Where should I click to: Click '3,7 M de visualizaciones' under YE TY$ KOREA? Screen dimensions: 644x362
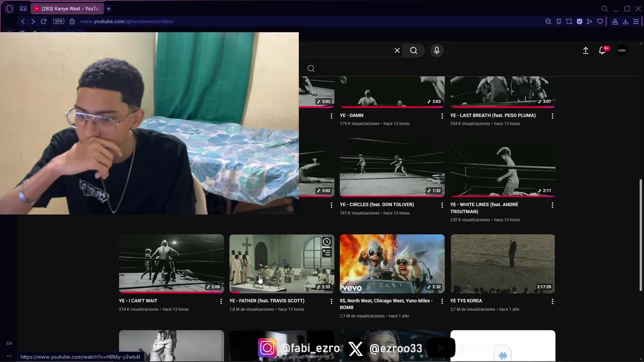click(472, 309)
